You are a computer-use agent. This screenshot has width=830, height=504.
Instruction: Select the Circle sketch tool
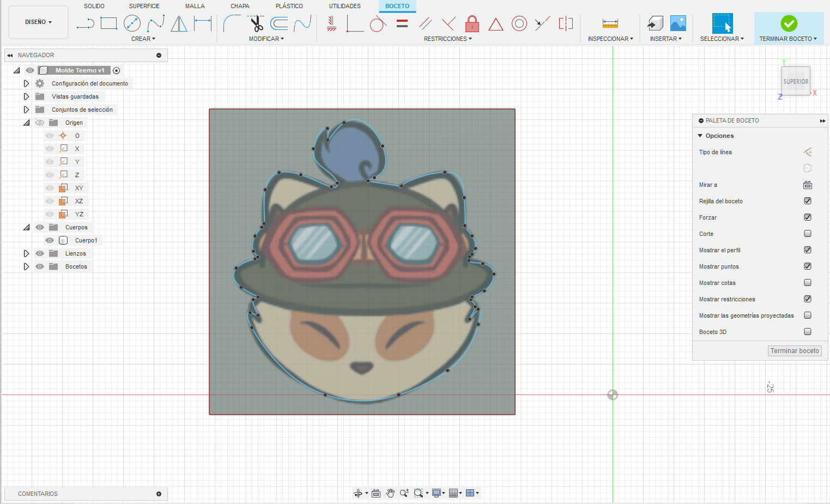click(132, 23)
